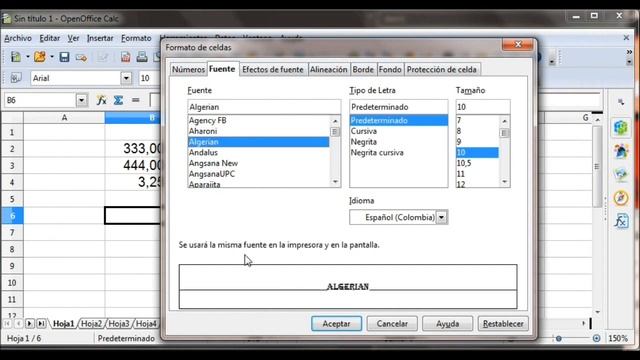Click the Sum sigma icon
Image resolution: width=640 pixels, height=360 pixels.
[118, 100]
